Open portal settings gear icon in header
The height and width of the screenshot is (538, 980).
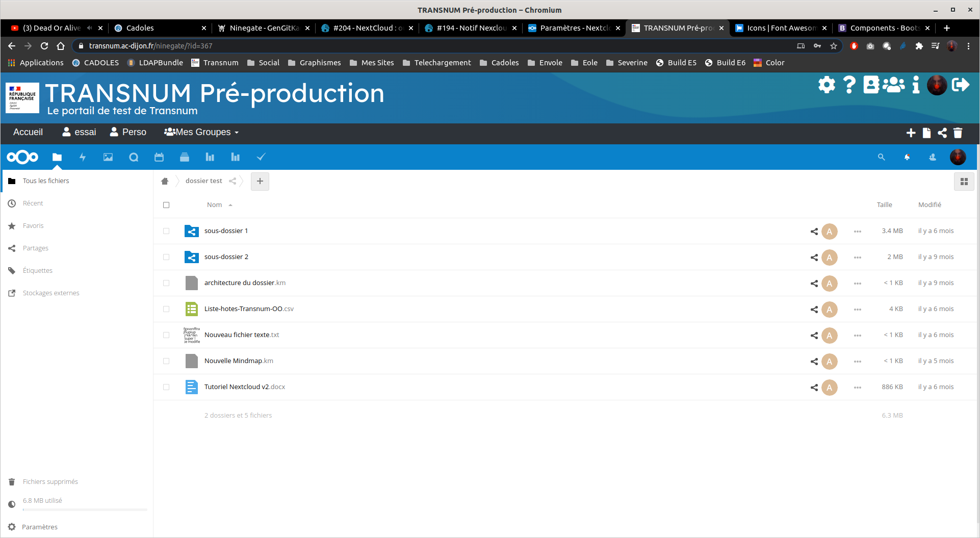point(827,85)
